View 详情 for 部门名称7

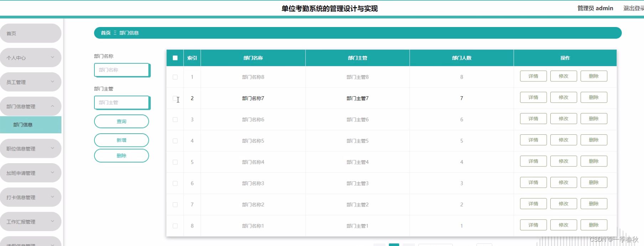(533, 97)
